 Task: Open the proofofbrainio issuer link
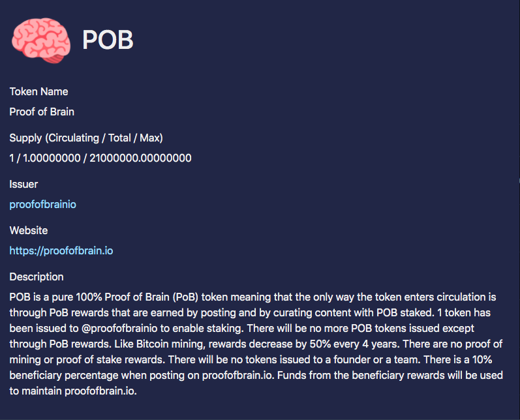pyautogui.click(x=43, y=205)
